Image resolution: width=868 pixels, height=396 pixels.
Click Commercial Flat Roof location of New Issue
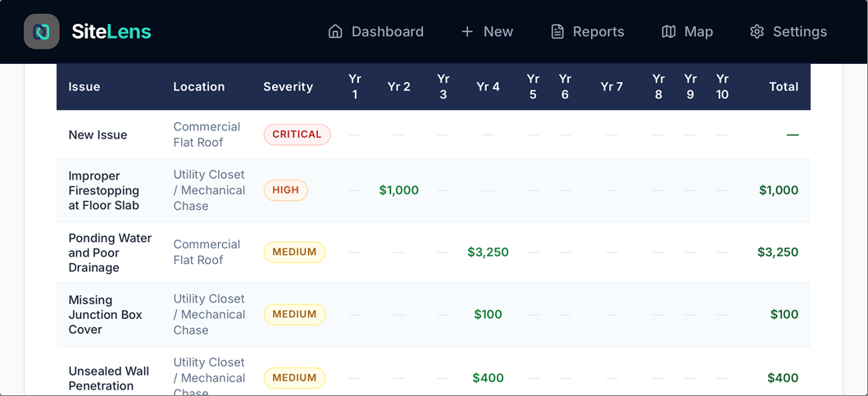click(207, 134)
